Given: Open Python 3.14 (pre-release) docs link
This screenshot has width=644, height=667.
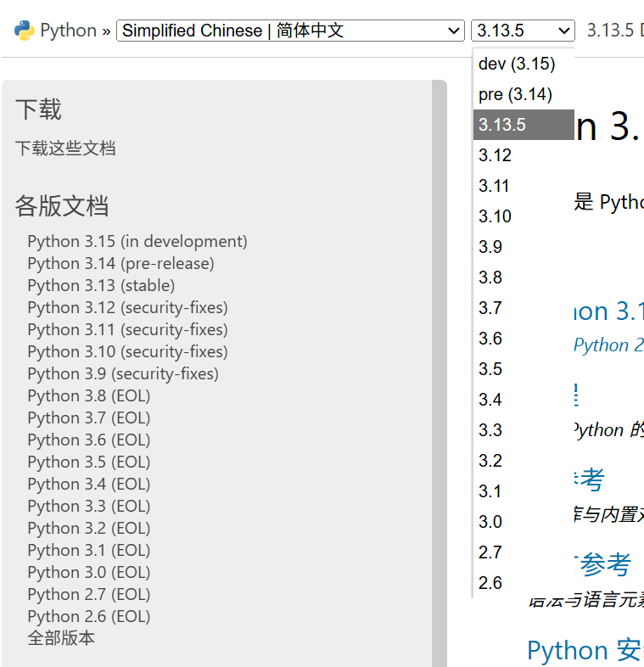Looking at the screenshot, I should [120, 264].
